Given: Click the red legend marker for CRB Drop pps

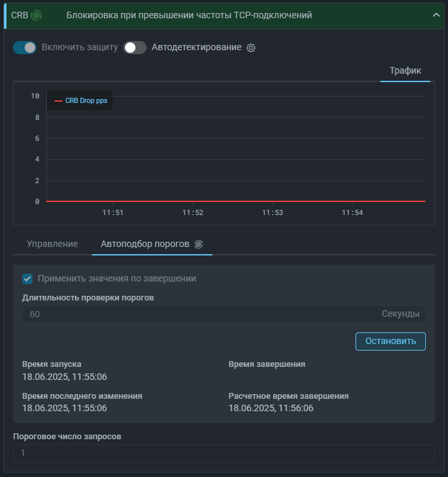Looking at the screenshot, I should tap(59, 101).
